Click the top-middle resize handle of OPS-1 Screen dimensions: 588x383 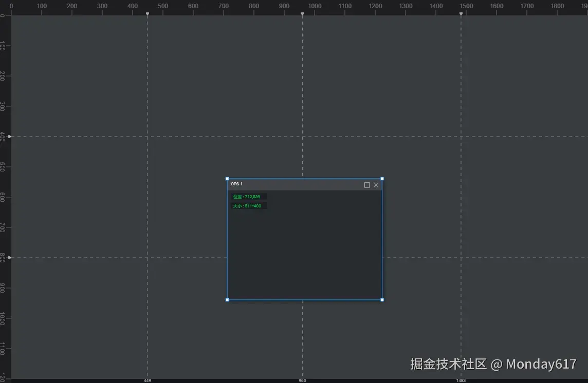point(304,179)
